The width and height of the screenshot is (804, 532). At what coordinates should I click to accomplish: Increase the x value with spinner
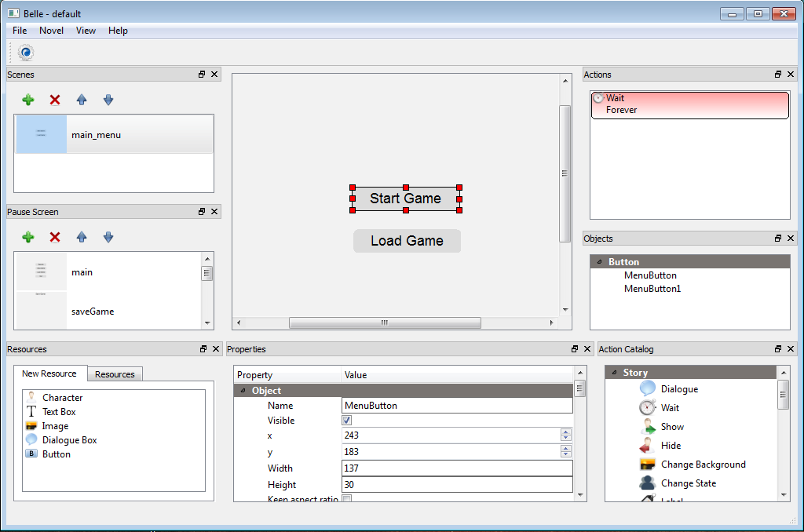pyautogui.click(x=565, y=432)
